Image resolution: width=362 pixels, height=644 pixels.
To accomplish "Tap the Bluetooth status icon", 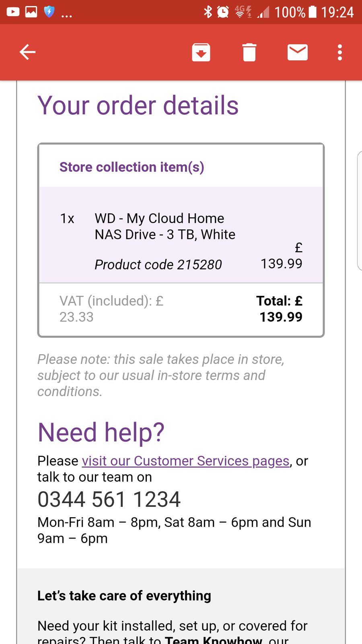I will (x=208, y=12).
